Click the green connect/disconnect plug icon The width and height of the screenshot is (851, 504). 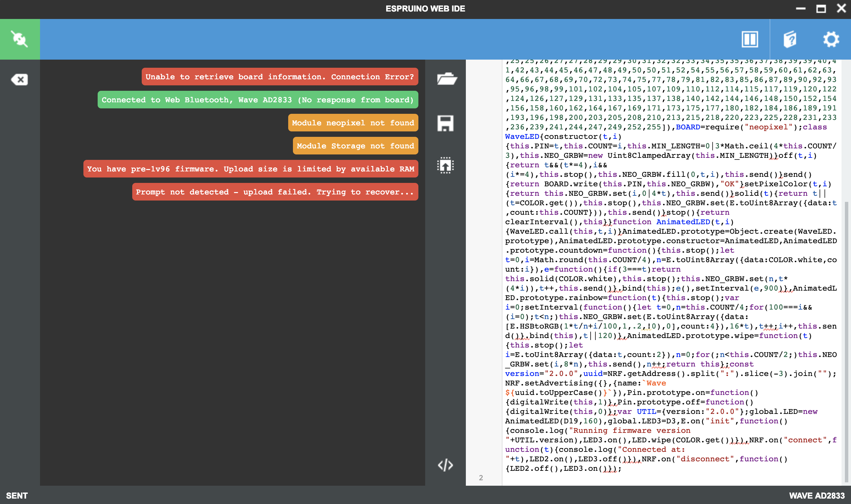click(20, 39)
